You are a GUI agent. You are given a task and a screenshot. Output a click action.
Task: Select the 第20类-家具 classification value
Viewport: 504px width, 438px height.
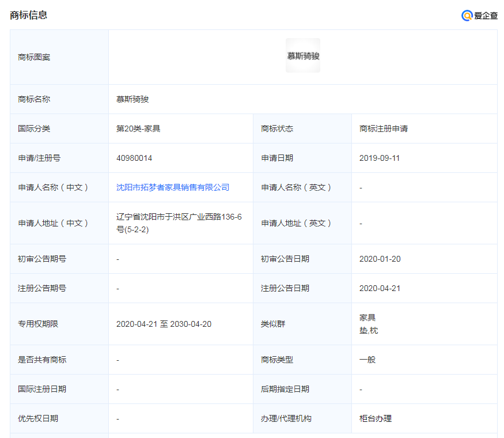138,129
